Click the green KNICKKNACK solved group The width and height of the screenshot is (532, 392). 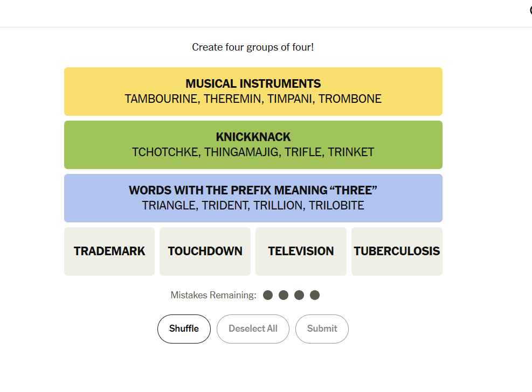(x=253, y=145)
